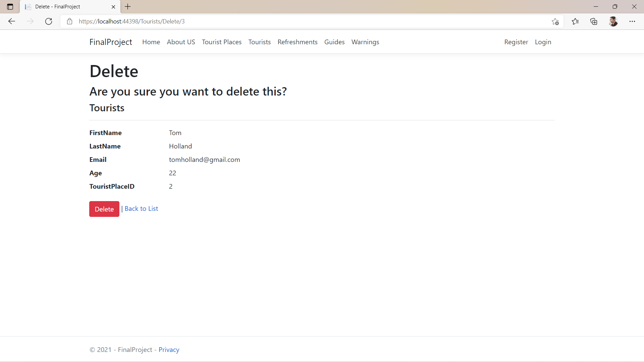Image resolution: width=644 pixels, height=362 pixels.
Task: Click inside the address bar
Action: [235, 21]
